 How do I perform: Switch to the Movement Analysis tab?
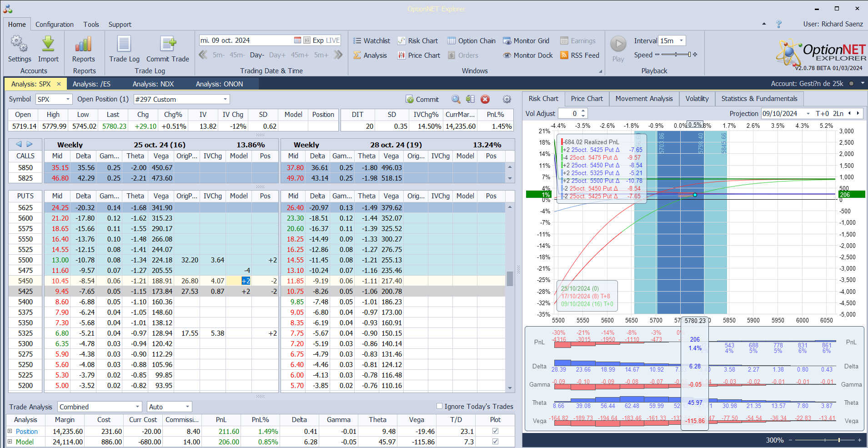644,99
